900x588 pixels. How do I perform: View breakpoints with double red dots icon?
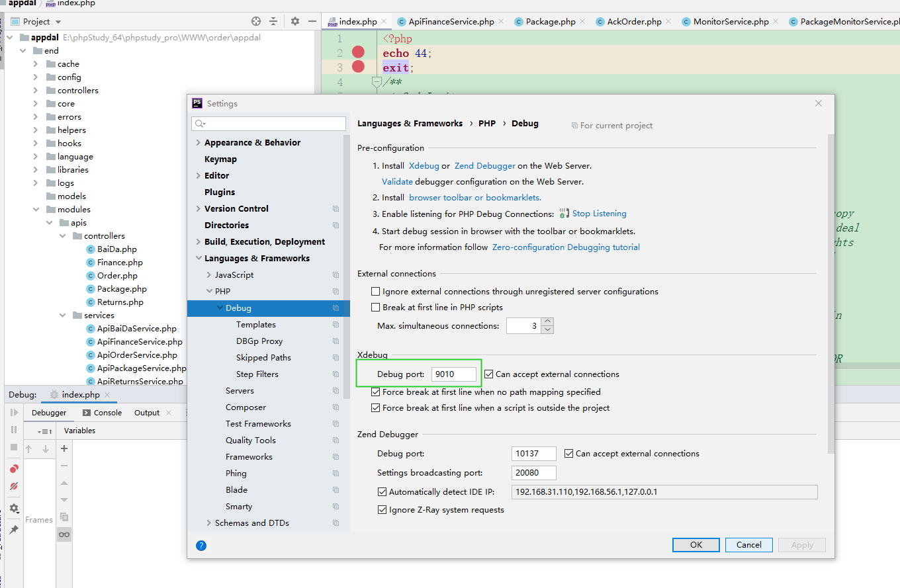pyautogui.click(x=14, y=468)
